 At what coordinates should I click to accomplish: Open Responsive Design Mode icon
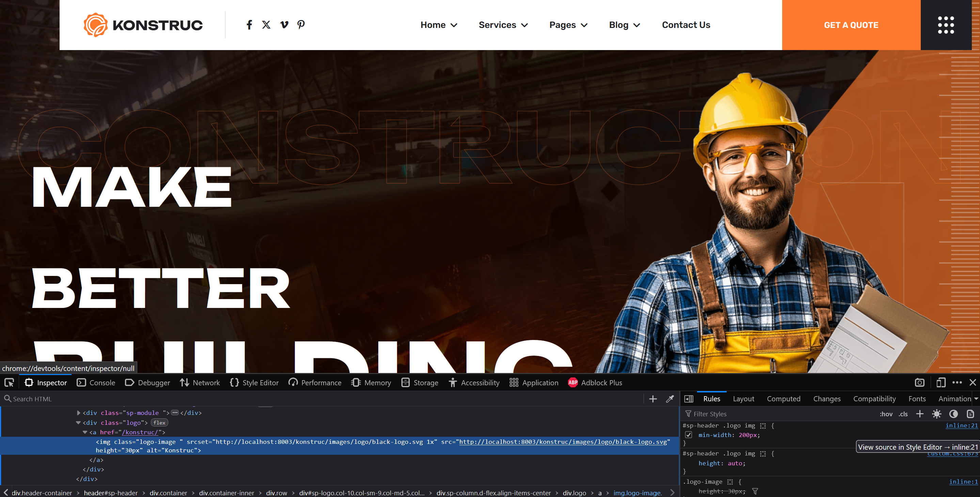tap(941, 383)
